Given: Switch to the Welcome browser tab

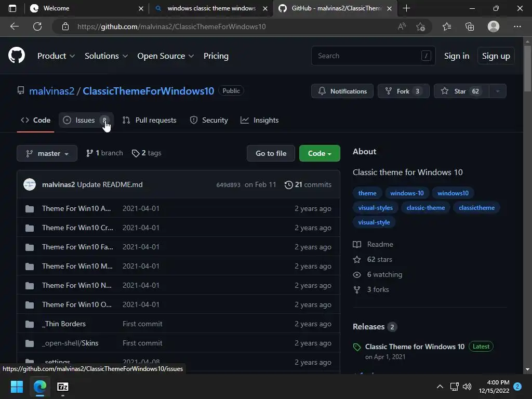Looking at the screenshot, I should 87,8.
